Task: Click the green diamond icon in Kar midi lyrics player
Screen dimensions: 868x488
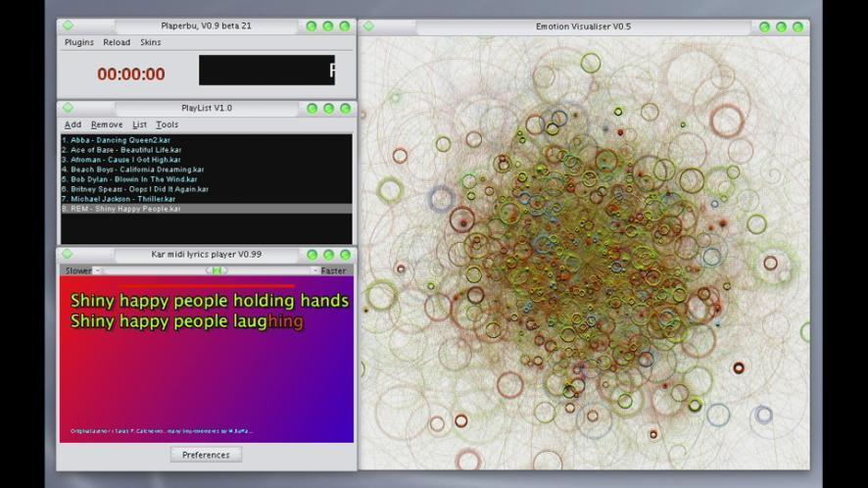Action: pyautogui.click(x=68, y=254)
